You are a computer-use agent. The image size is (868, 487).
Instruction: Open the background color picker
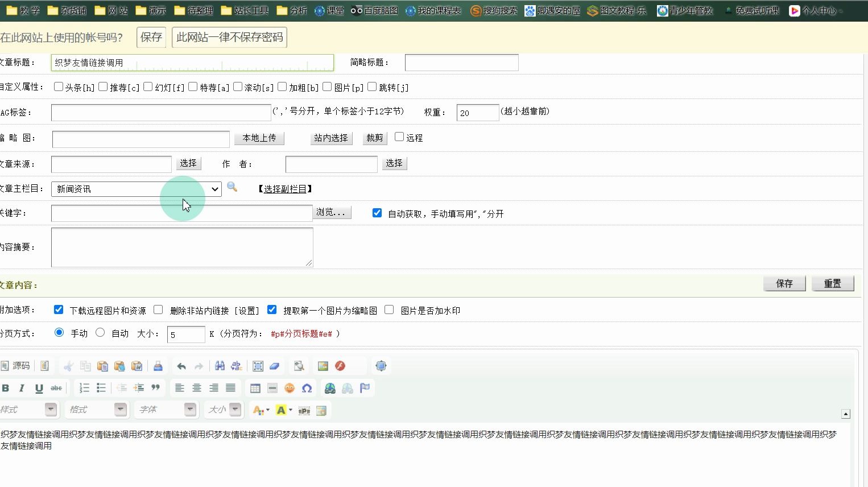click(284, 410)
